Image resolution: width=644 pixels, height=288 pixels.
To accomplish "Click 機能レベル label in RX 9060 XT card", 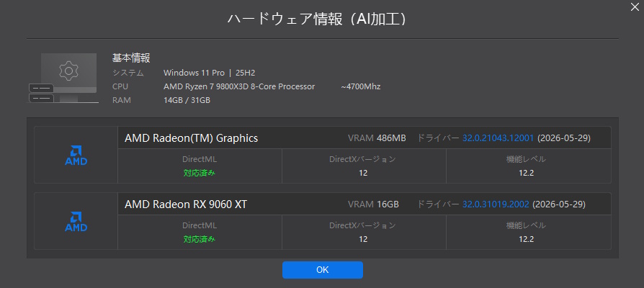I will click(x=526, y=225).
